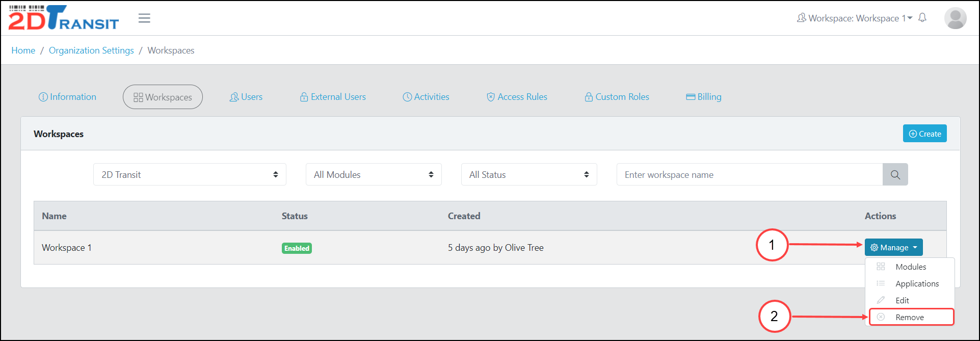Open the 2D Transit organization dropdown

(x=190, y=175)
